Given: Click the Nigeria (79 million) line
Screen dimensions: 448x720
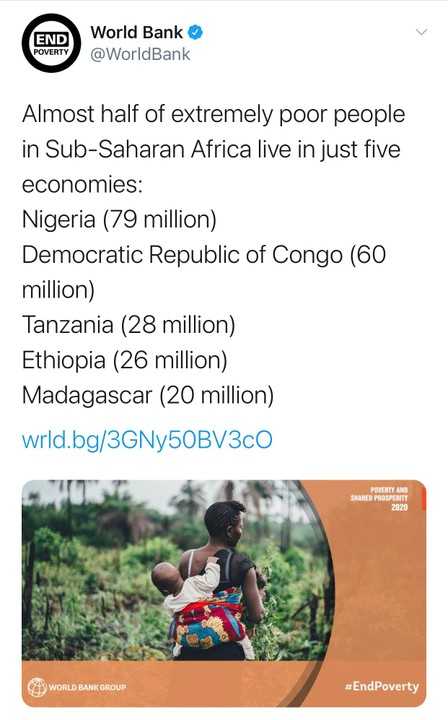Looking at the screenshot, I should pyautogui.click(x=119, y=219).
